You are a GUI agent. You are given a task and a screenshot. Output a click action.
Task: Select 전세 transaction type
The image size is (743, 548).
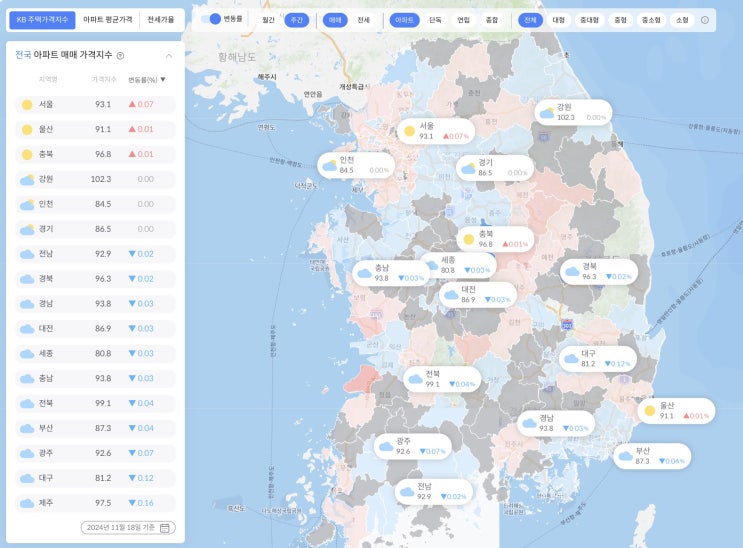coord(363,20)
